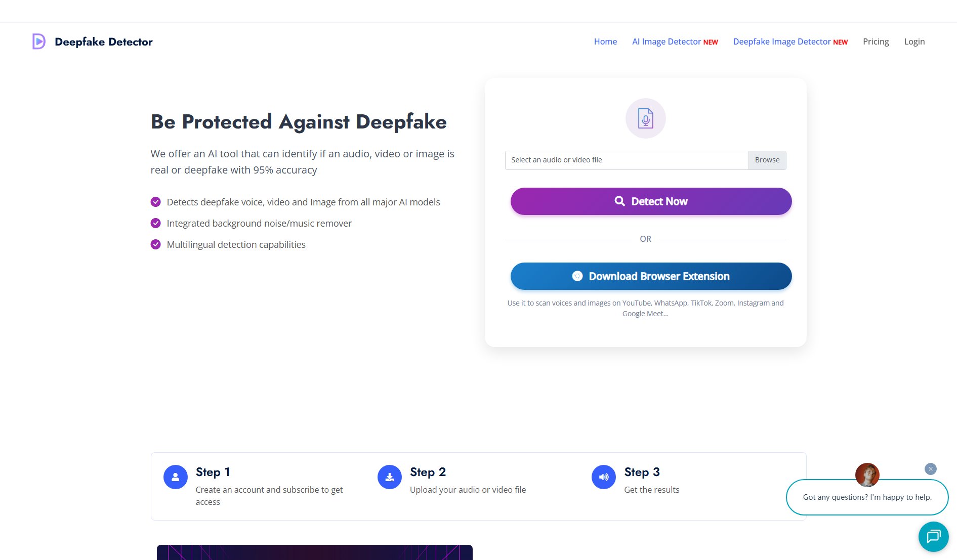The image size is (957, 560).
Task: Open Deepfake Image Detector page
Action: [790, 41]
